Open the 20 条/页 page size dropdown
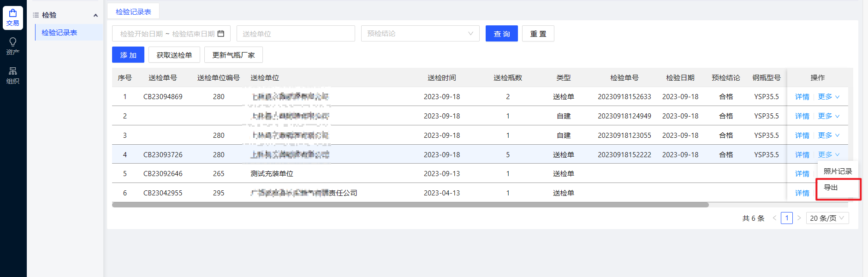This screenshot has width=868, height=277. [827, 218]
